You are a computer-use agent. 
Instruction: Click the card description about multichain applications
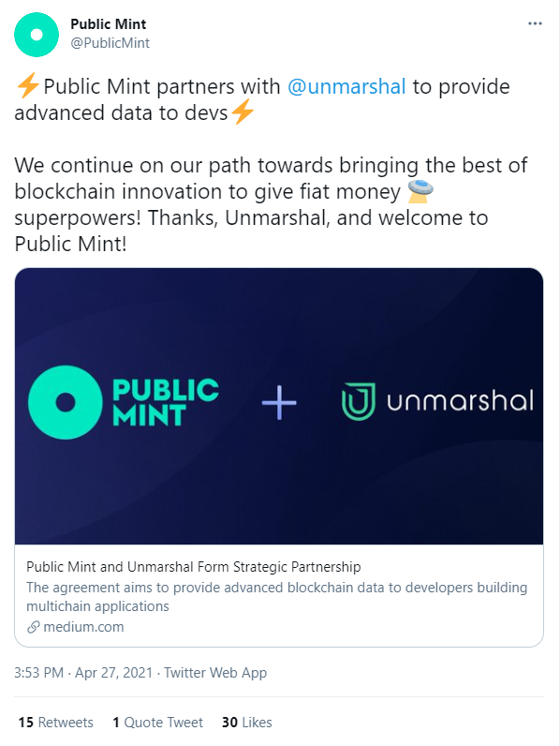[276, 597]
